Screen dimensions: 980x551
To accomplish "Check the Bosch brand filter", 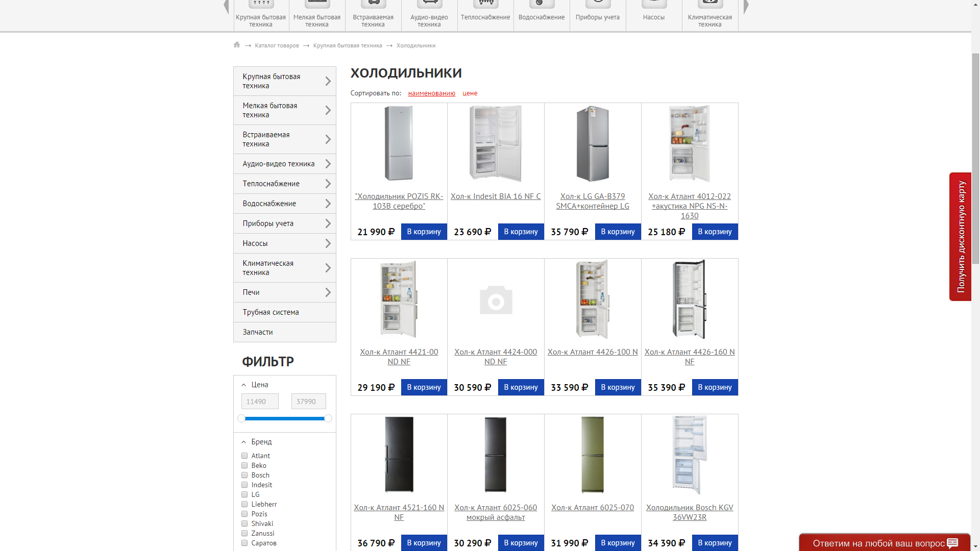I will click(x=244, y=475).
